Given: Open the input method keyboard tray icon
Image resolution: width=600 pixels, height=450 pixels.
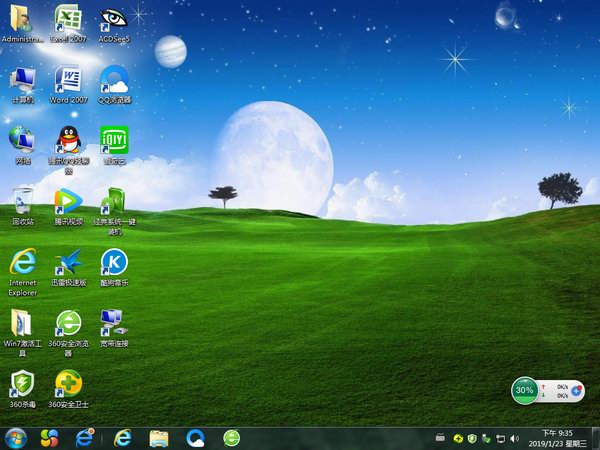Looking at the screenshot, I should click(x=439, y=438).
